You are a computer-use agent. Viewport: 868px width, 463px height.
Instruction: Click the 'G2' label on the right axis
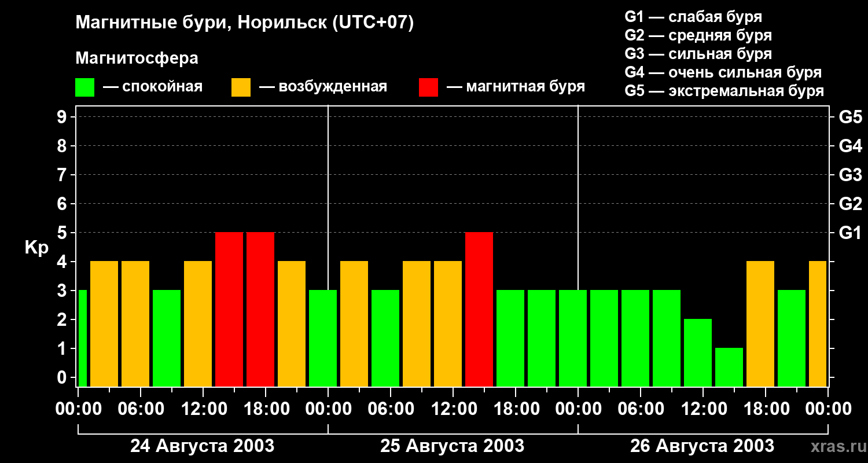(x=850, y=204)
